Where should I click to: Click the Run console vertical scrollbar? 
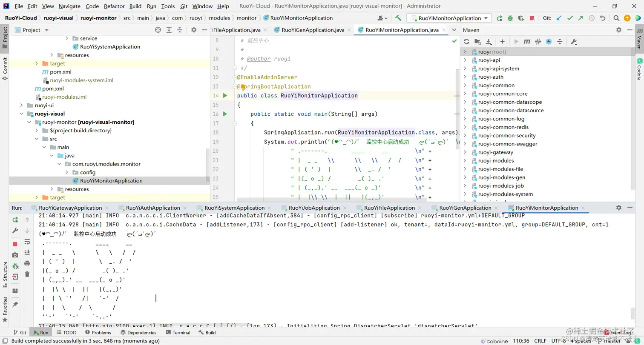pos(633,314)
